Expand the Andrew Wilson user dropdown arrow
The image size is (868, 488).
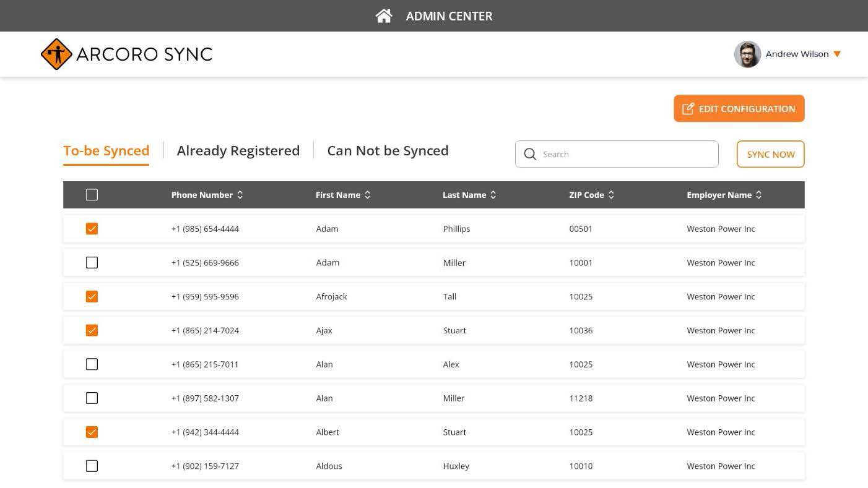coord(837,54)
